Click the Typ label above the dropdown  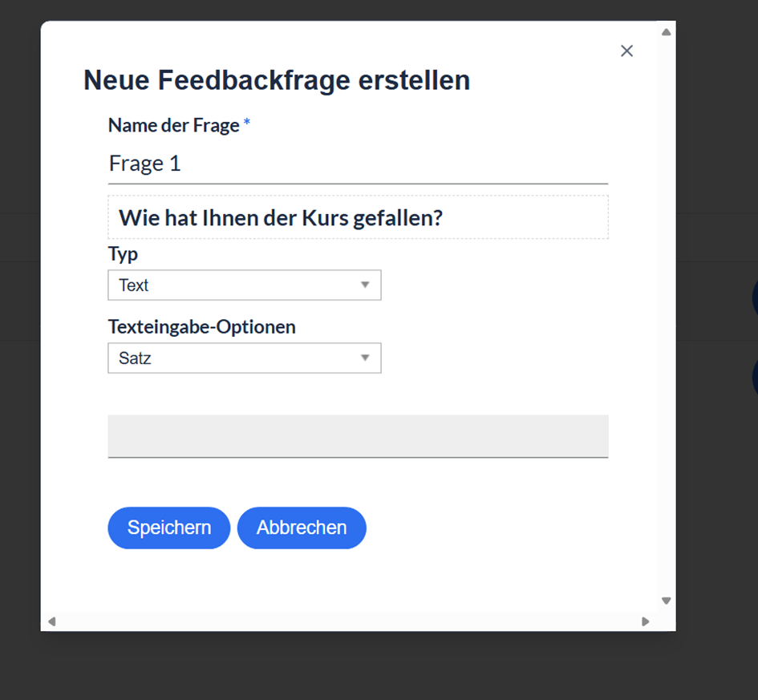click(123, 254)
